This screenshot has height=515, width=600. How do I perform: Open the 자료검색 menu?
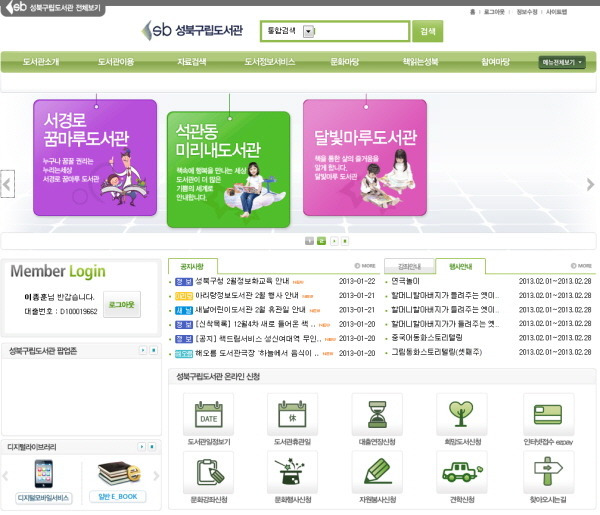(x=192, y=62)
